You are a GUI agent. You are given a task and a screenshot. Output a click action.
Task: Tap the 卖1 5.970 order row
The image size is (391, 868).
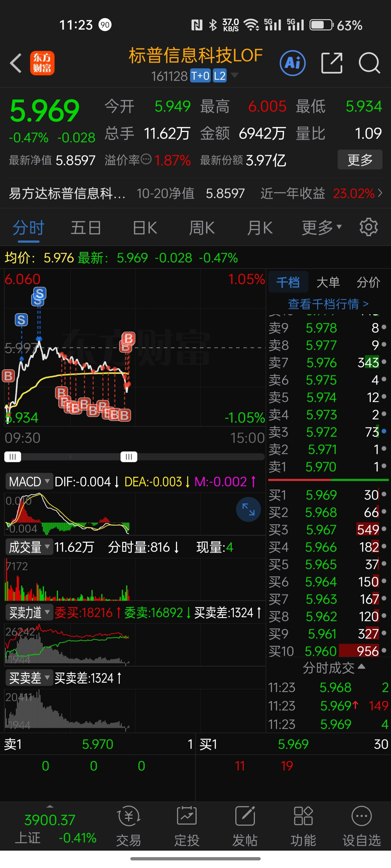pyautogui.click(x=328, y=467)
